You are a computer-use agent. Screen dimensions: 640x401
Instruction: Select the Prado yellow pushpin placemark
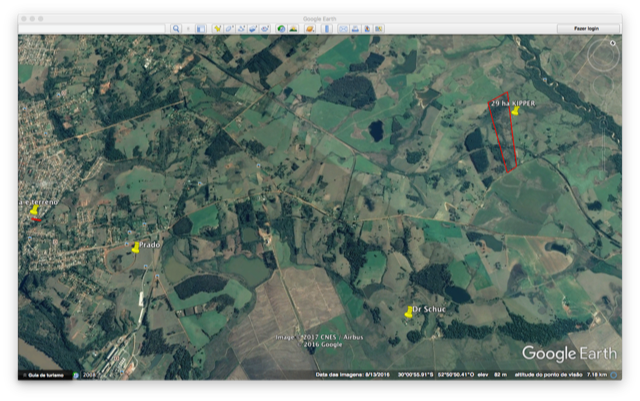(135, 247)
